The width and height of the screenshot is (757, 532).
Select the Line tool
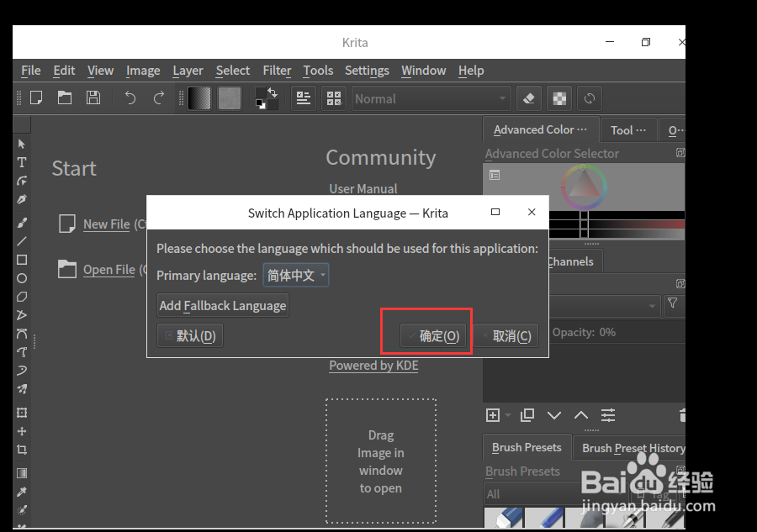click(22, 241)
